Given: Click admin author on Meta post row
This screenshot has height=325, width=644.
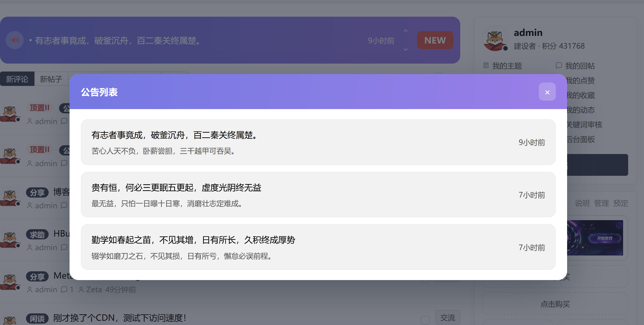Looking at the screenshot, I should 46,290.
